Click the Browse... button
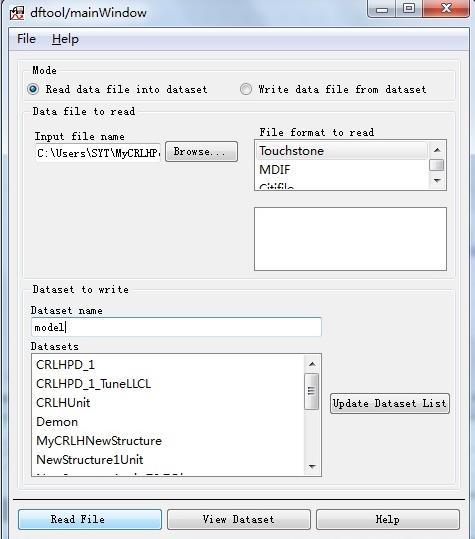The image size is (475, 539). tap(201, 151)
